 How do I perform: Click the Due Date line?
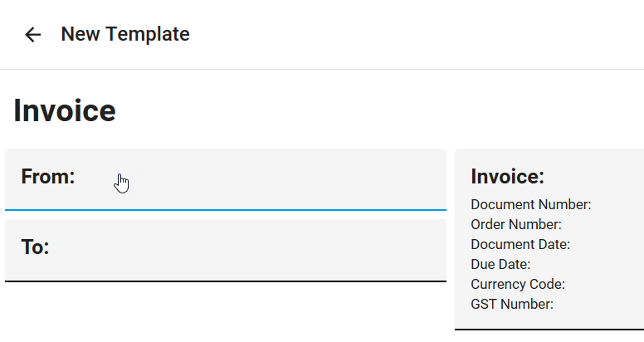pos(500,264)
